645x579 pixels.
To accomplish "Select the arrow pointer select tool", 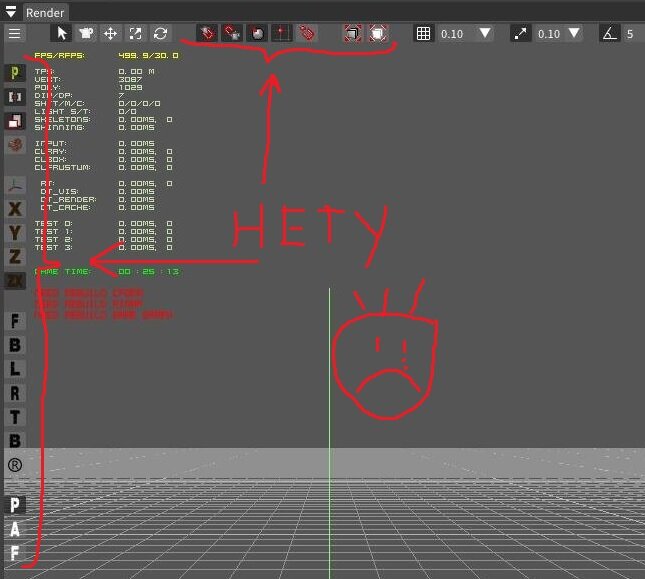I will 63,33.
